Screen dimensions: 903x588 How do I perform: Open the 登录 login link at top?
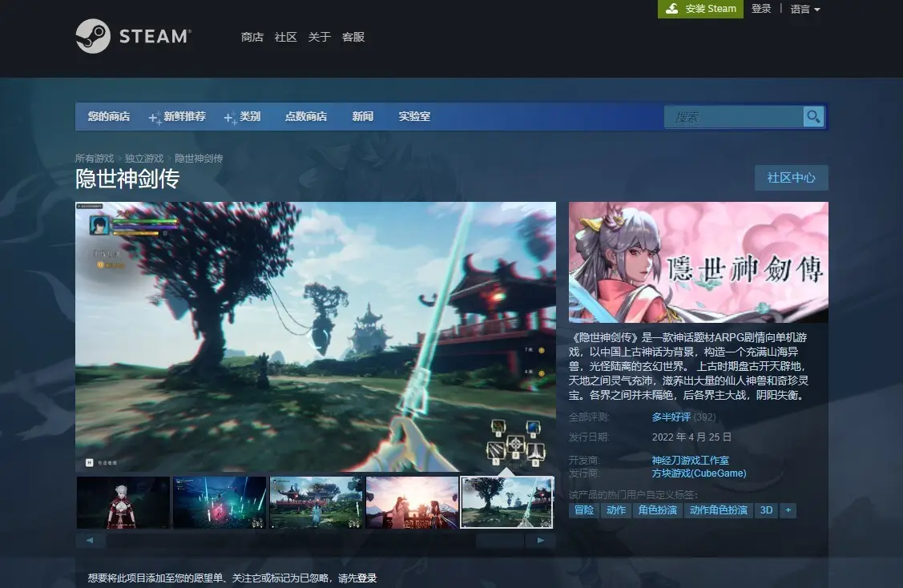coord(760,9)
